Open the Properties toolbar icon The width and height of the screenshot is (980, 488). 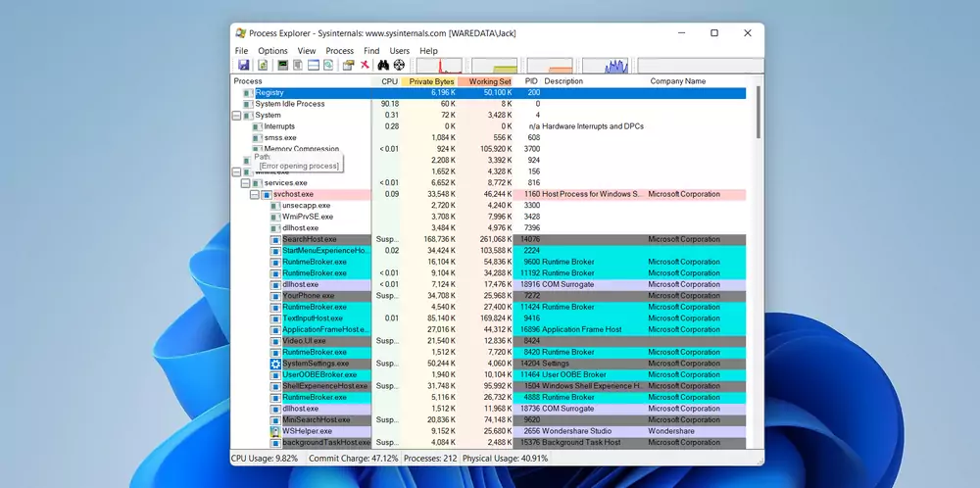348,65
